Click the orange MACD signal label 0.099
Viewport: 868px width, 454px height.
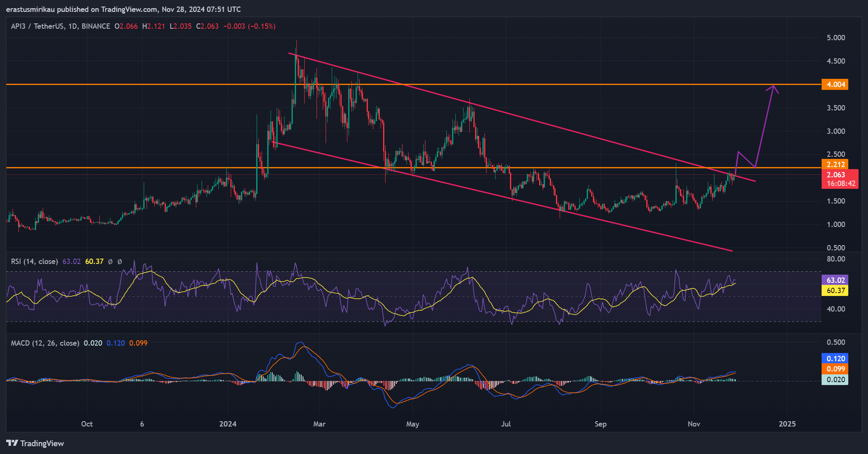[835, 369]
